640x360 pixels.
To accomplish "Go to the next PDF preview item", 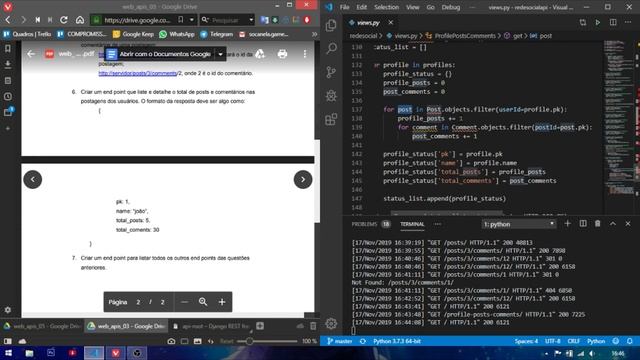I will click(303, 180).
